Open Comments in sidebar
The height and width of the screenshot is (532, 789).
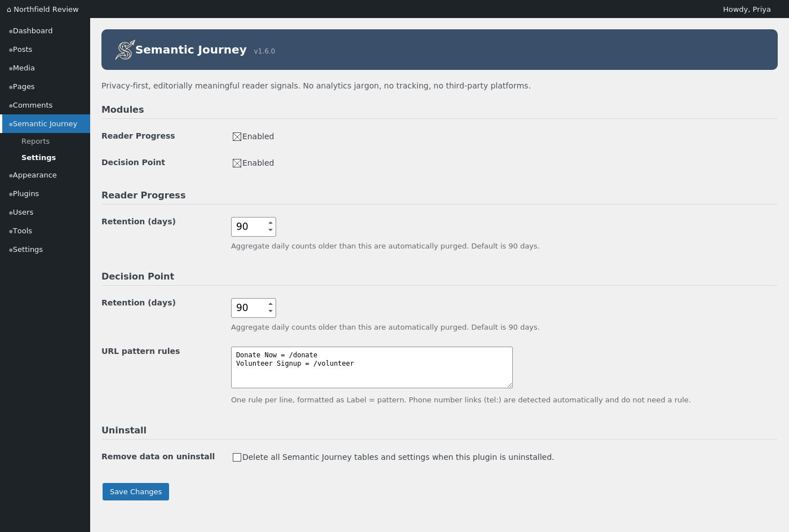click(45, 105)
